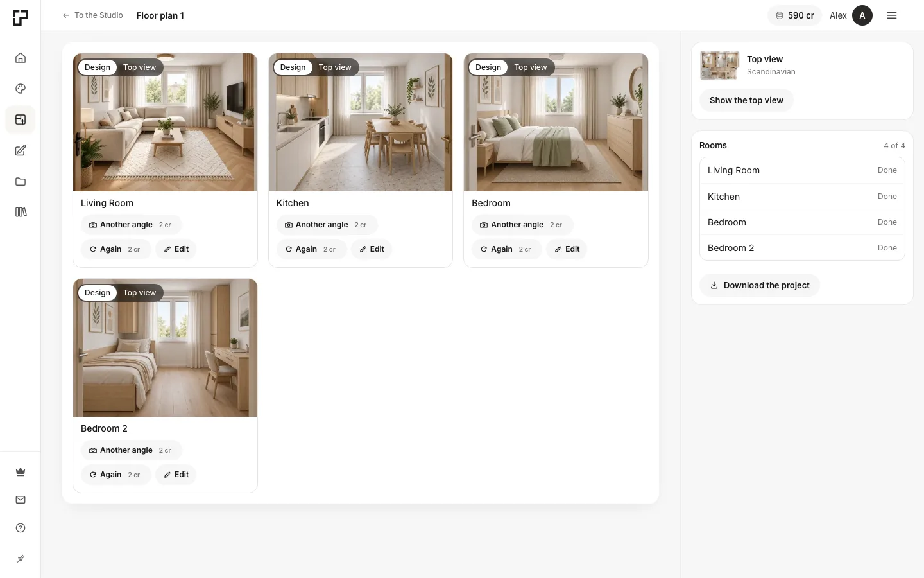Generate another angle for Bedroom 2

132,450
